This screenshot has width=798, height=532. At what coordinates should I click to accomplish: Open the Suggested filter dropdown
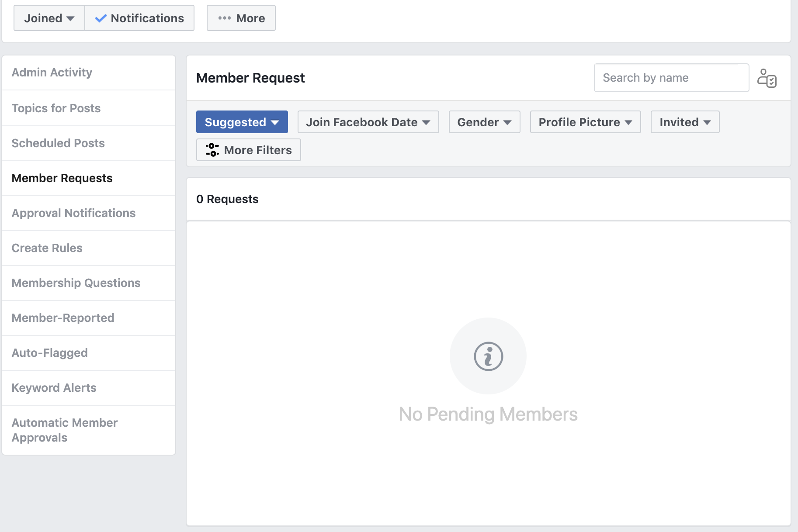[x=242, y=122]
